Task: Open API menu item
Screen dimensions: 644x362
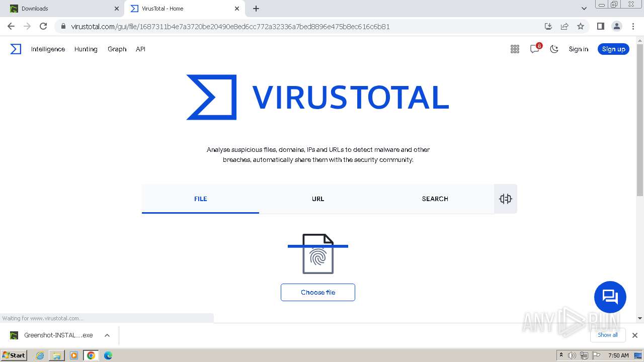Action: coord(140,49)
